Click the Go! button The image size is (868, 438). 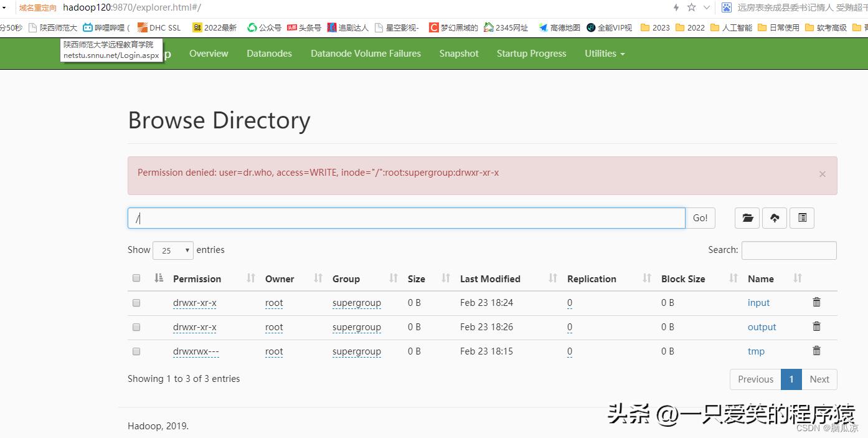click(x=700, y=217)
